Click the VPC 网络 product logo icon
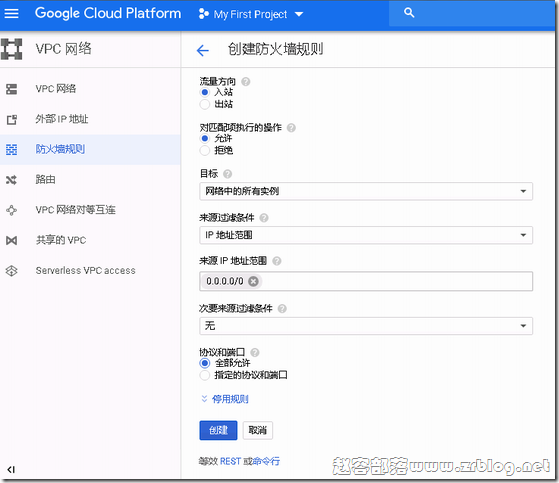 (x=11, y=49)
